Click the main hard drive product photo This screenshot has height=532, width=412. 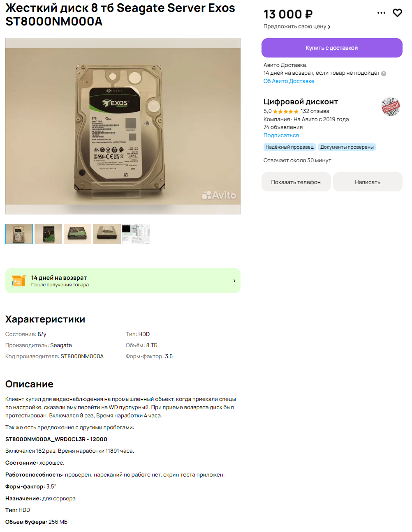point(123,126)
